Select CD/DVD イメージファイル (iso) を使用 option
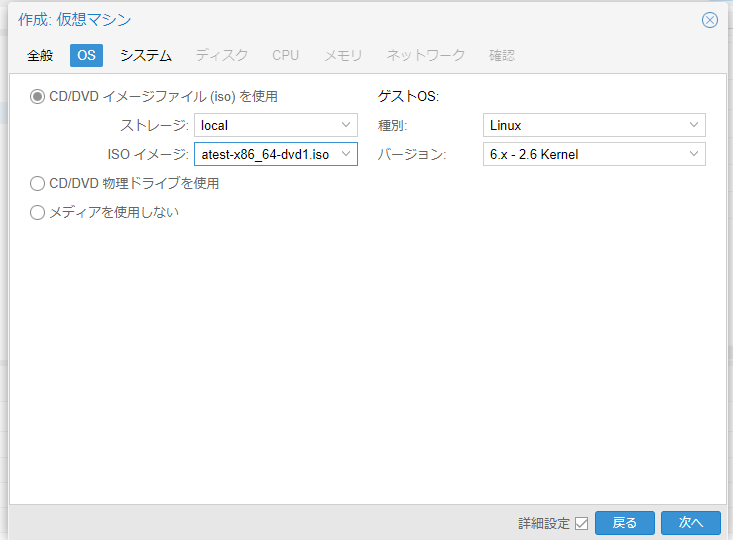The height and width of the screenshot is (540, 733). [38, 97]
